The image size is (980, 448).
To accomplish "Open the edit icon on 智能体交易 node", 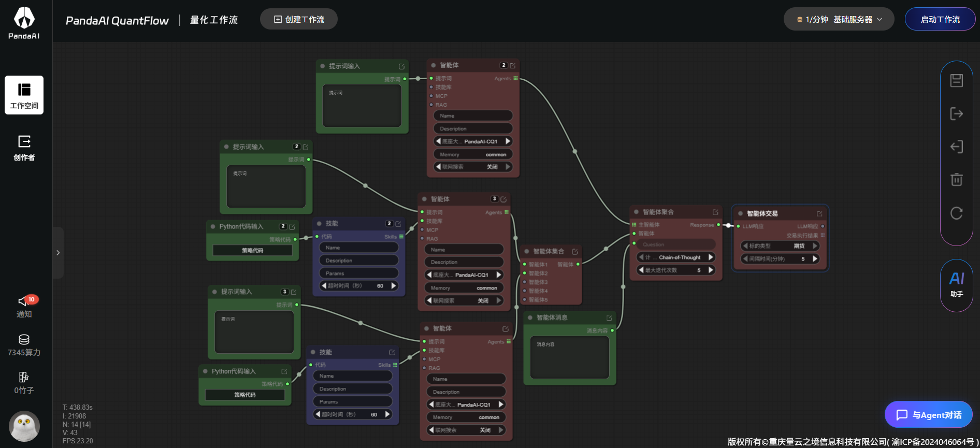I will point(819,213).
